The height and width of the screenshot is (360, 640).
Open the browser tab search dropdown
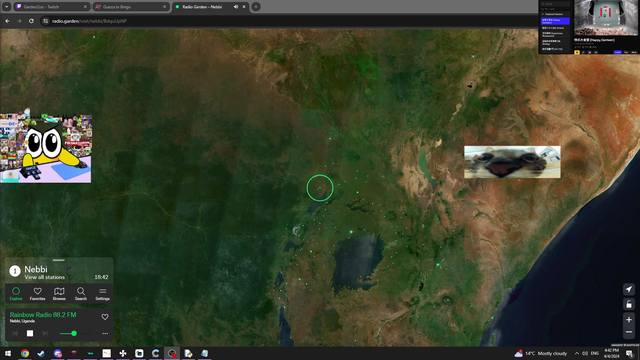pos(7,7)
